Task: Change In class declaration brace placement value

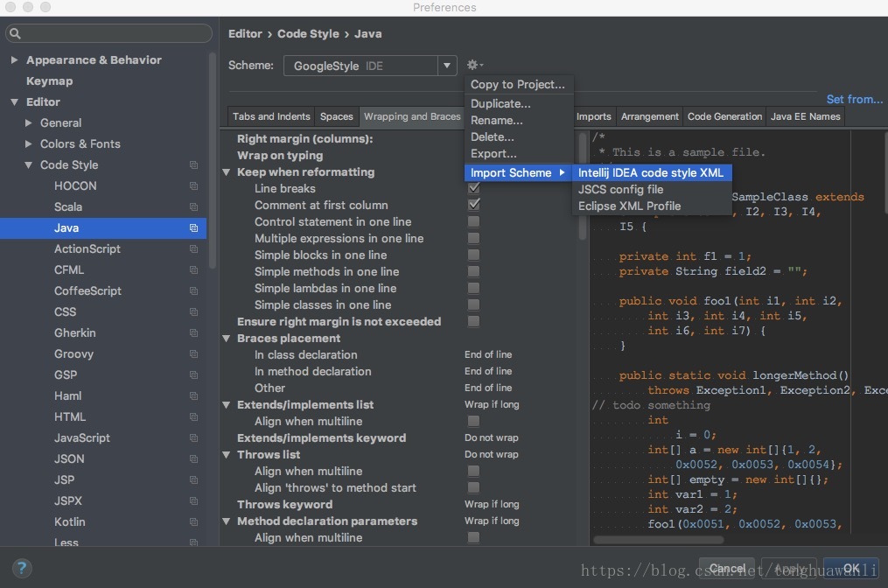Action: [488, 354]
